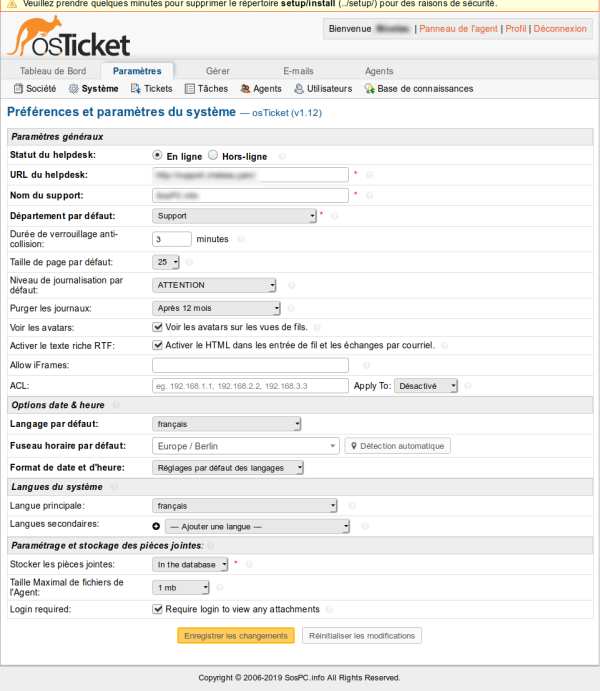Click the ACL input field
Screen dimensions: 600x691
(x=249, y=385)
